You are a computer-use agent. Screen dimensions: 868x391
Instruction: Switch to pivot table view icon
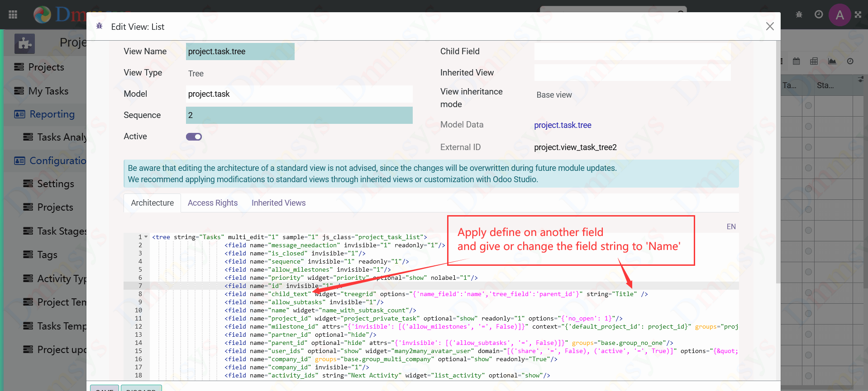814,61
